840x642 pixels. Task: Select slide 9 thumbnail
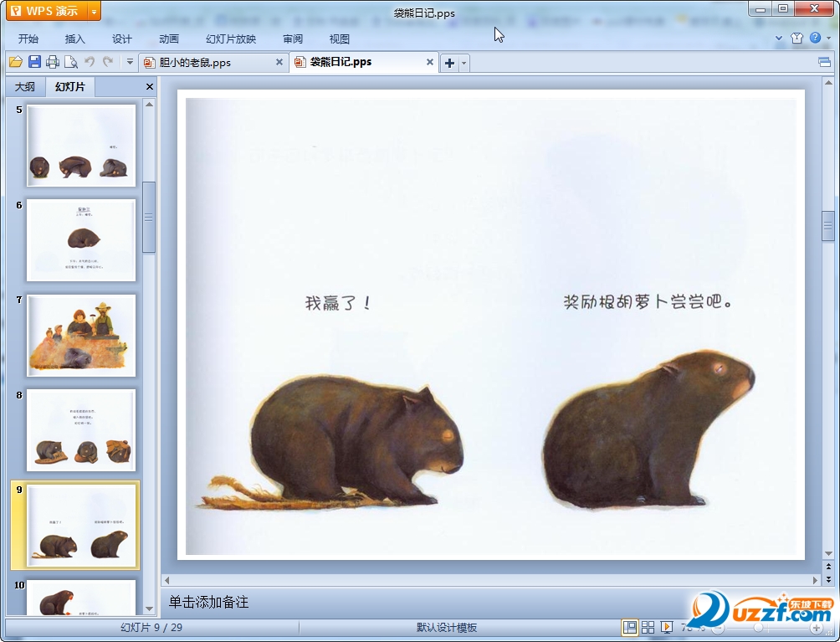(81, 525)
